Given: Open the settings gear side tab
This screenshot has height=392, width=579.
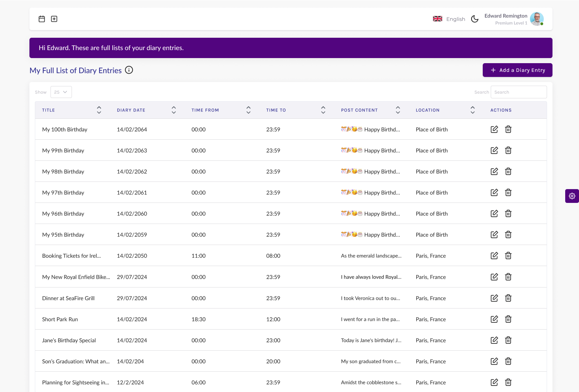Looking at the screenshot, I should 572,196.
